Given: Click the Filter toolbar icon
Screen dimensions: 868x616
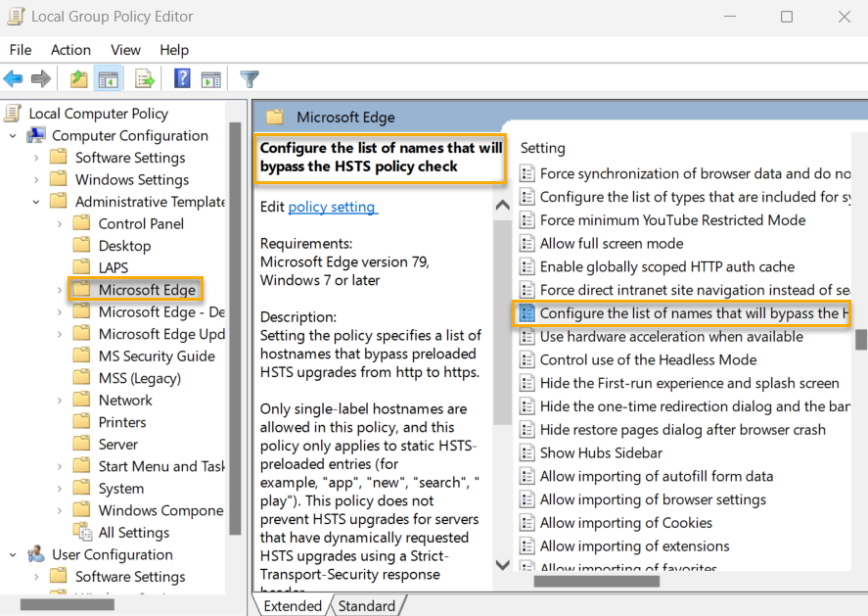Looking at the screenshot, I should [x=250, y=79].
